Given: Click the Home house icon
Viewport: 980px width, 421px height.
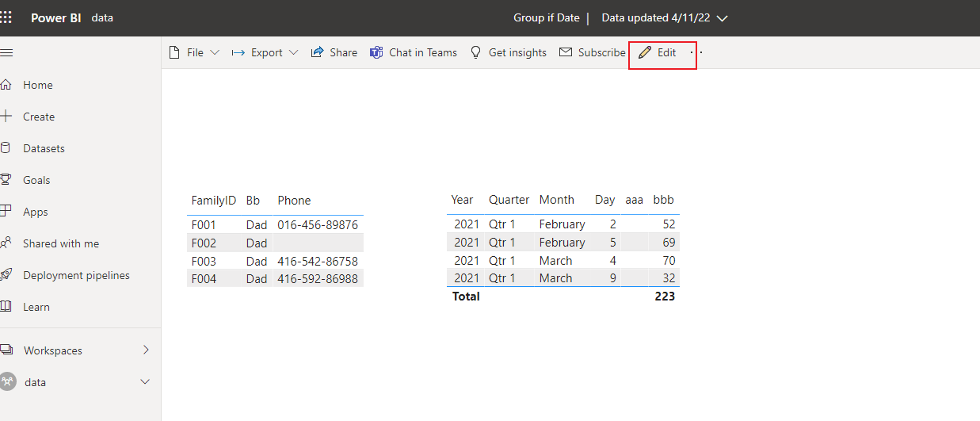Looking at the screenshot, I should (6, 84).
